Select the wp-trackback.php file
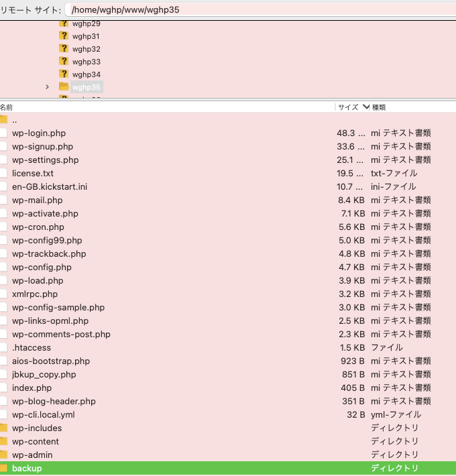 pos(49,254)
